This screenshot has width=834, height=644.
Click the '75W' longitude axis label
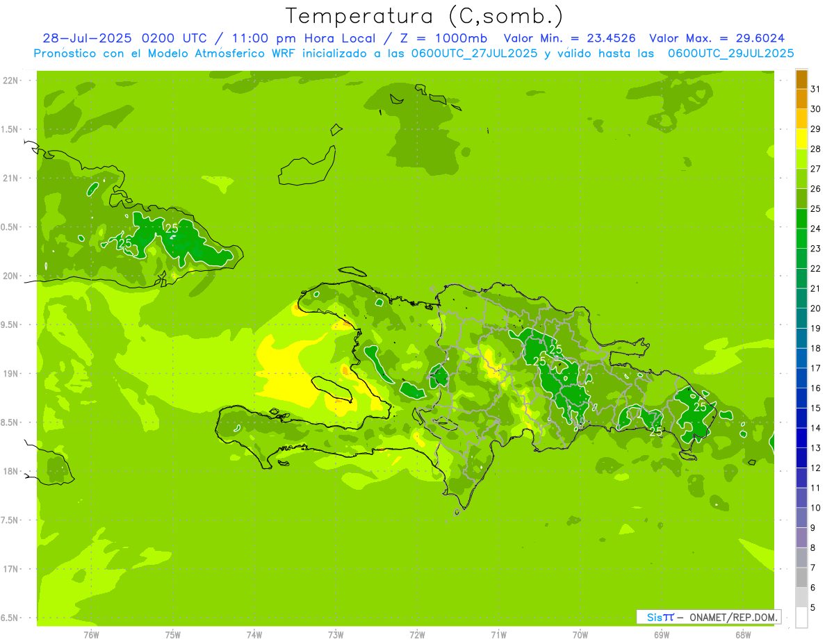pyautogui.click(x=172, y=634)
